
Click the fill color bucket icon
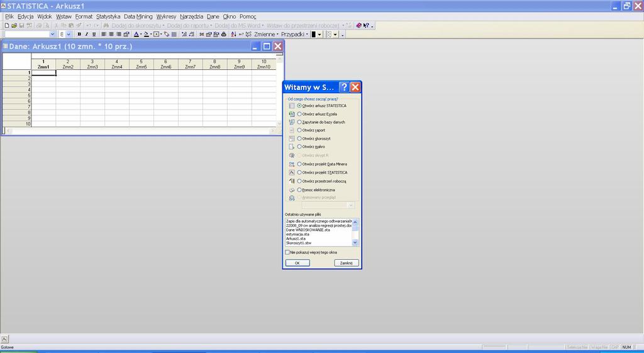[146, 35]
